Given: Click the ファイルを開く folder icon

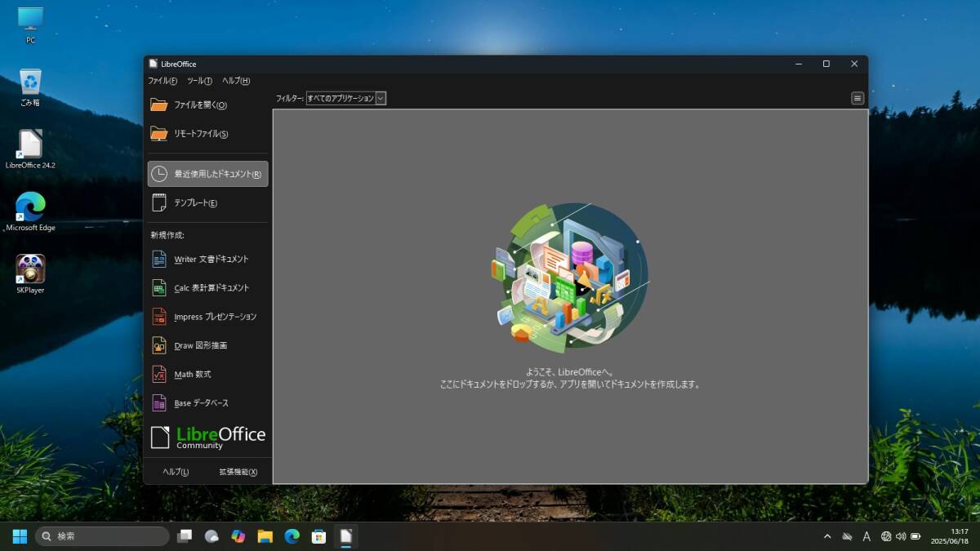Looking at the screenshot, I should click(x=158, y=104).
